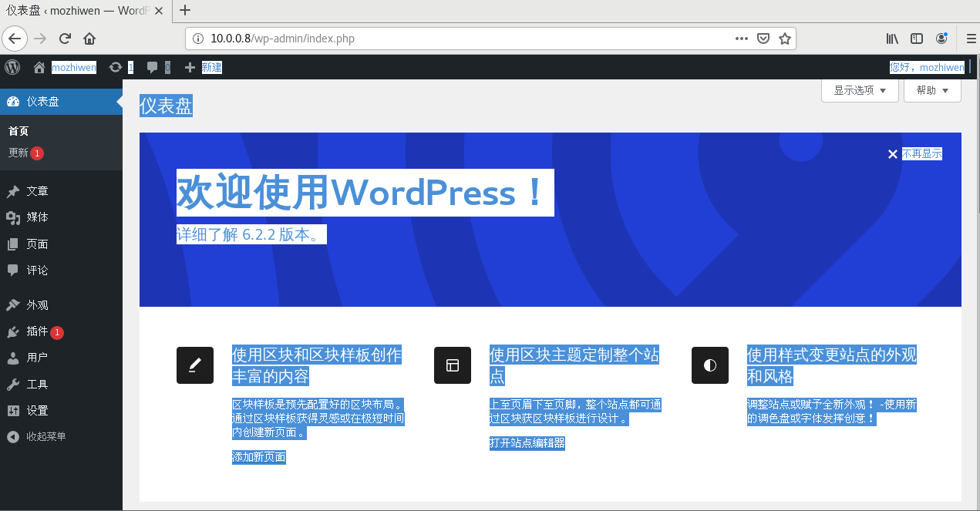Image resolution: width=980 pixels, height=511 pixels.
Task: Click the 页面 pages icon
Action: 13,244
